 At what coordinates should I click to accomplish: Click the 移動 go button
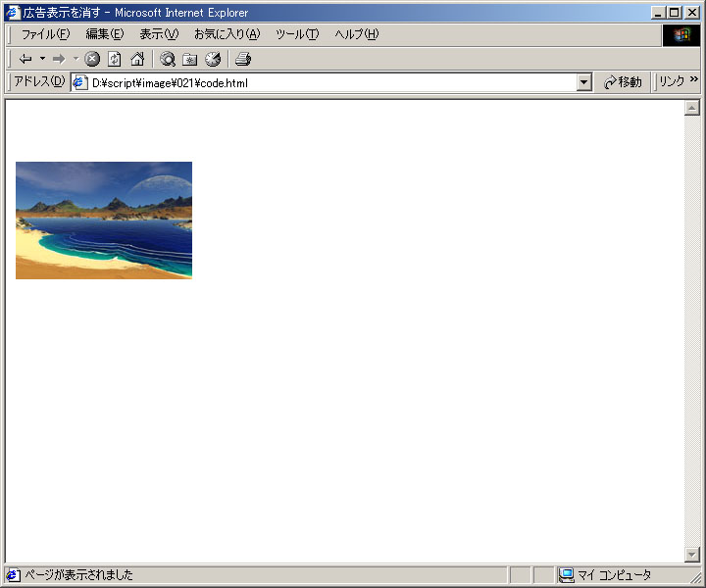[x=624, y=82]
